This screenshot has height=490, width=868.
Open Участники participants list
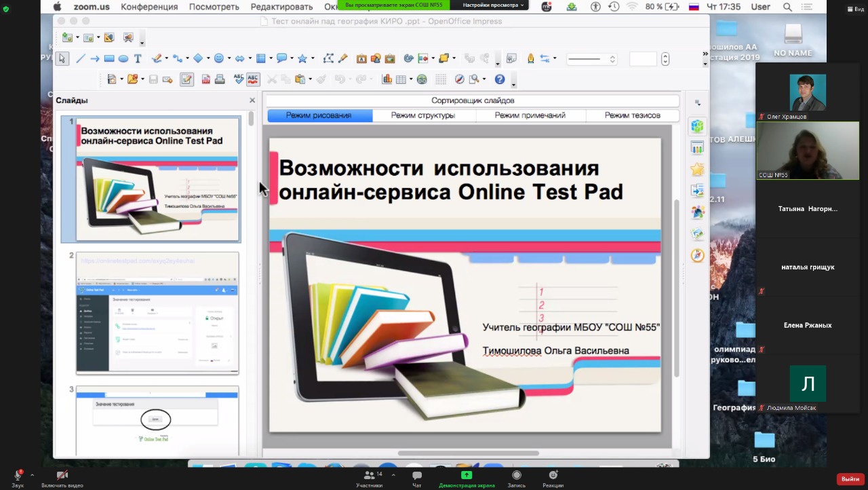370,478
